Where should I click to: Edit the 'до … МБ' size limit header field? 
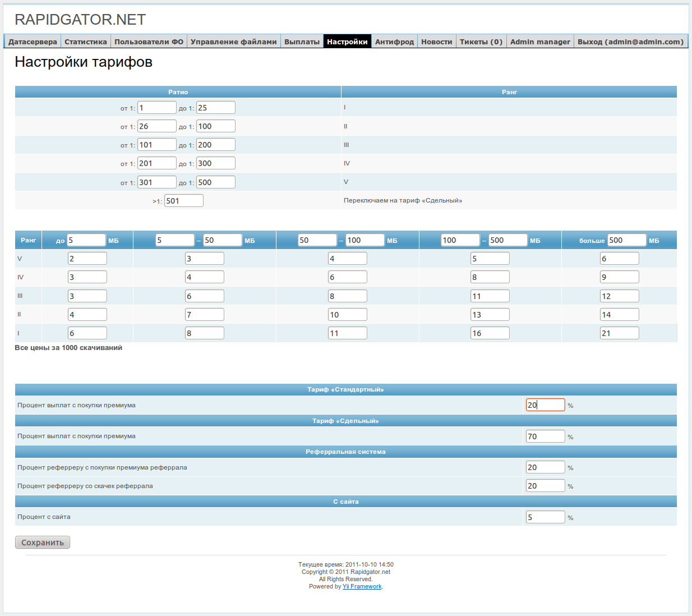tap(86, 240)
